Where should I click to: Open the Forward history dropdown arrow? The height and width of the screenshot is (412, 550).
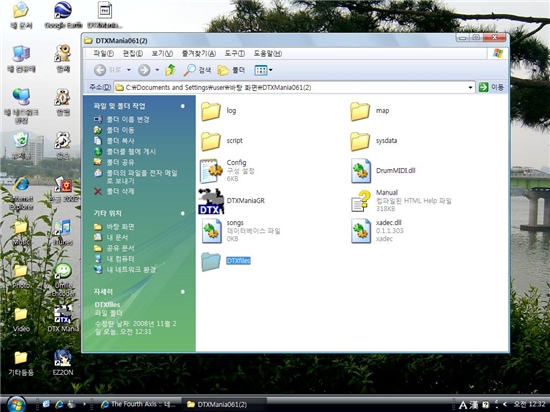(157, 70)
